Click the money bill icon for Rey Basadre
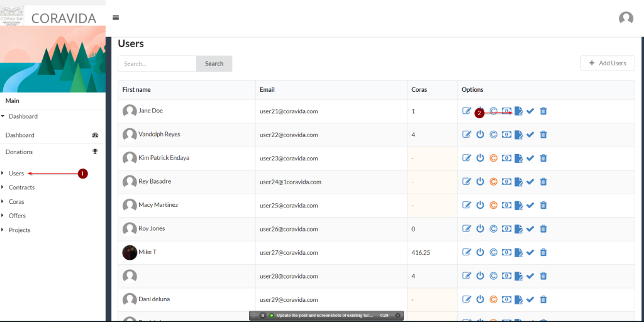 pyautogui.click(x=506, y=182)
